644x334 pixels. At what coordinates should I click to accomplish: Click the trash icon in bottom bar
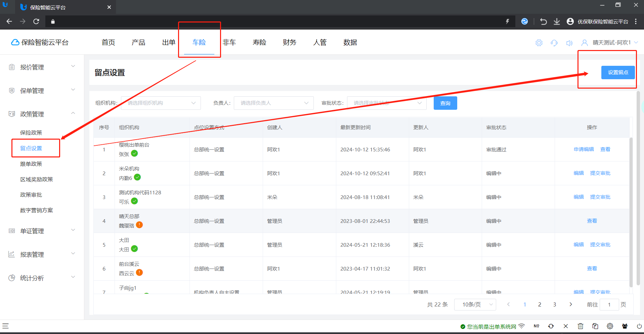(581, 326)
